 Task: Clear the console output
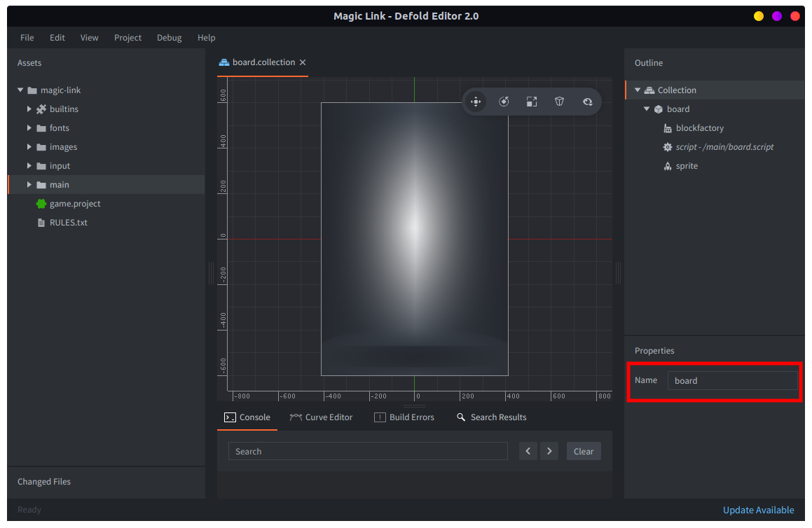coord(583,452)
